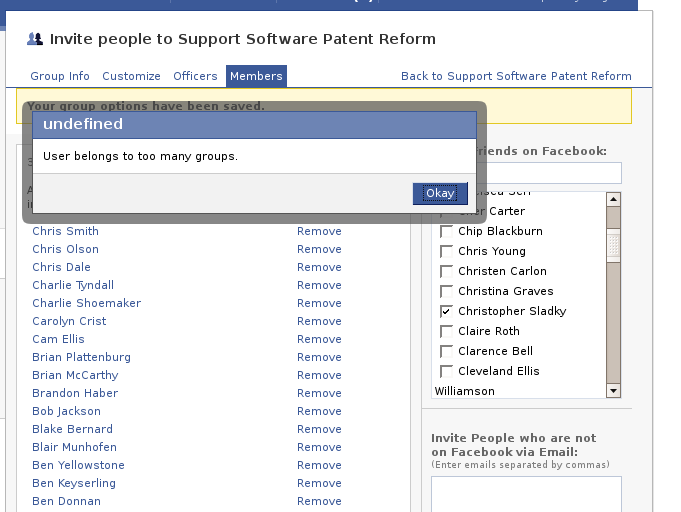Click the 'undefined' dialog title
The image size is (681, 512).
[x=83, y=124]
